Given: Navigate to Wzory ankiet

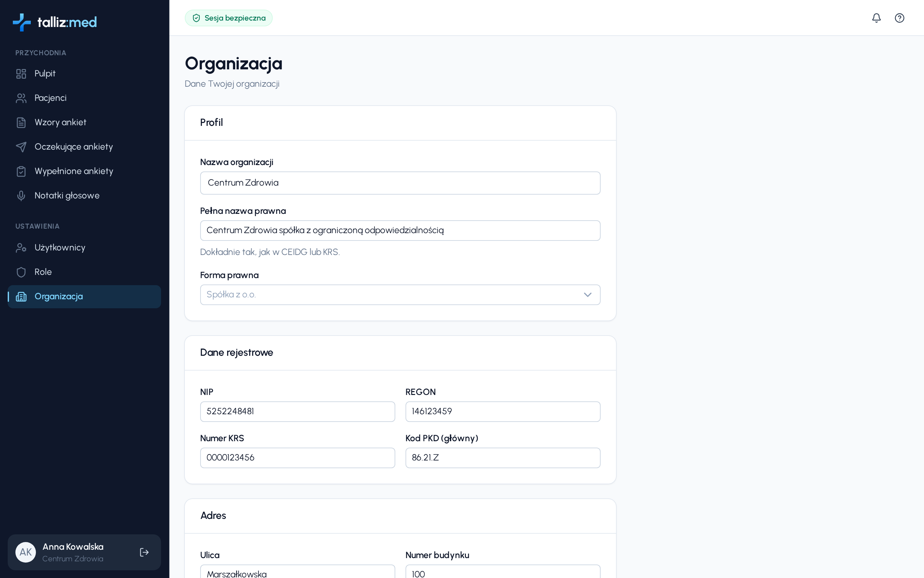Looking at the screenshot, I should (x=84, y=123).
